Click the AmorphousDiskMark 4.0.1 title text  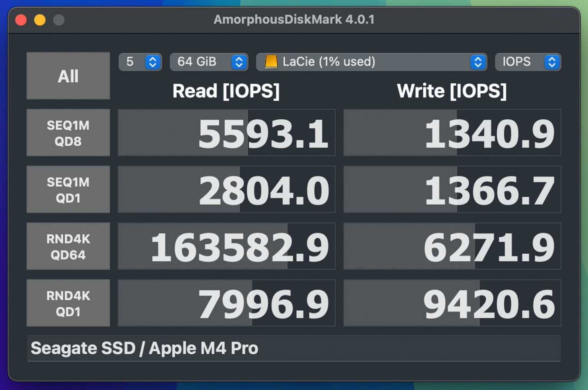point(294,19)
